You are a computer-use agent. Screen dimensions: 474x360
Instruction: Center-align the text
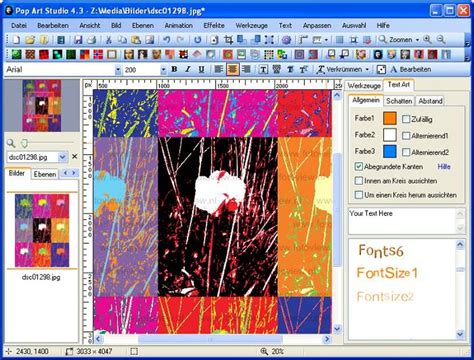pyautogui.click(x=233, y=69)
